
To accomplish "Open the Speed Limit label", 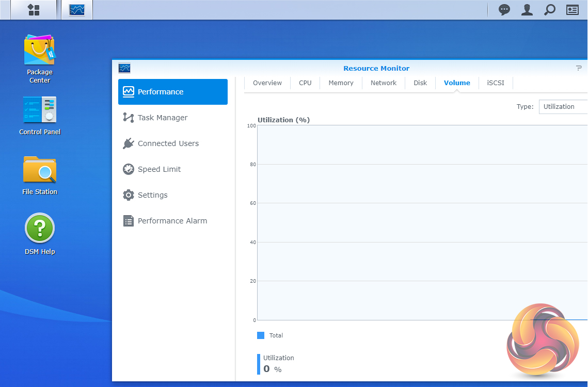I will point(159,169).
